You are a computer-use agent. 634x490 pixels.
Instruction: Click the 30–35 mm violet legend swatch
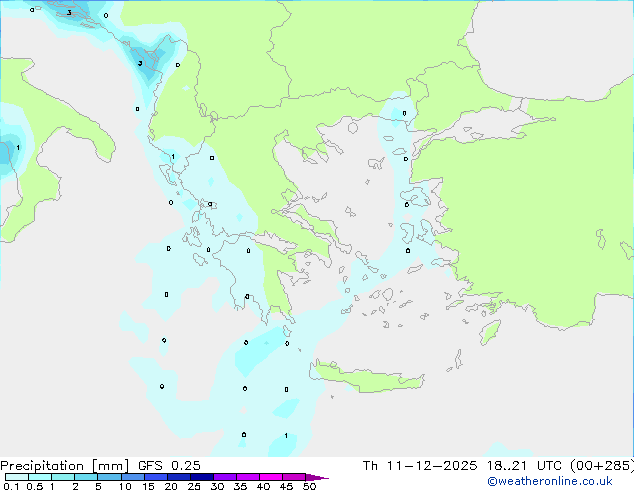pos(224,477)
